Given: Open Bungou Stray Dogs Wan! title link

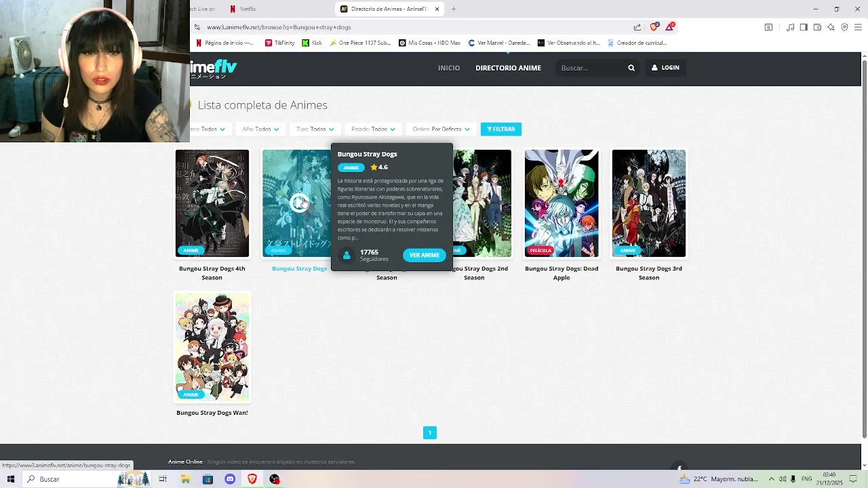Looking at the screenshot, I should 212,413.
